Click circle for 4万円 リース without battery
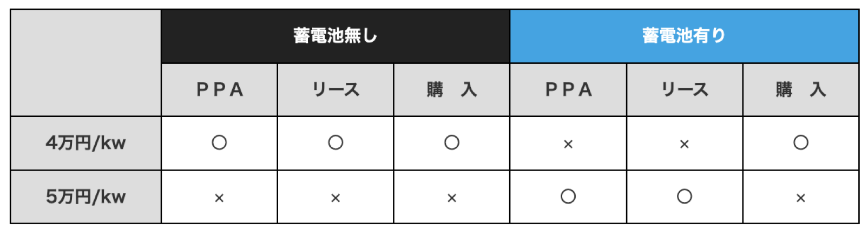 tap(336, 142)
